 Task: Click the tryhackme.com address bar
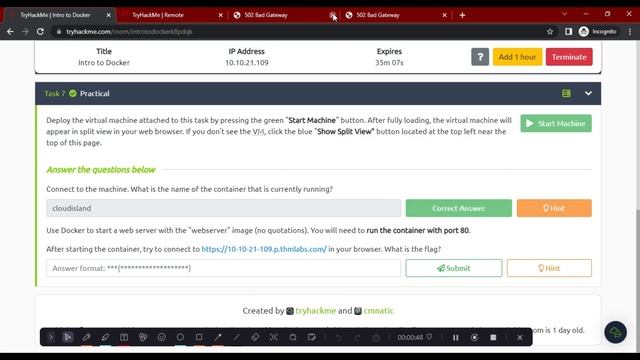298,31
